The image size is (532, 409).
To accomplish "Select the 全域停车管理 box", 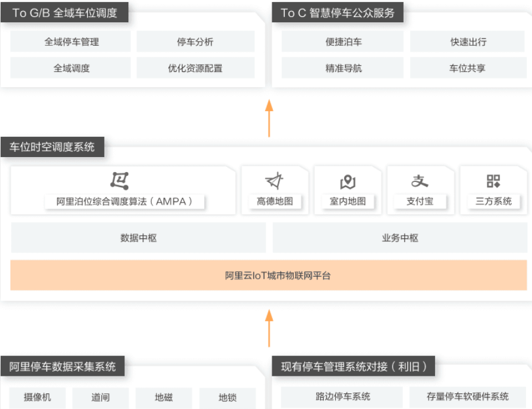I will coord(71,41).
